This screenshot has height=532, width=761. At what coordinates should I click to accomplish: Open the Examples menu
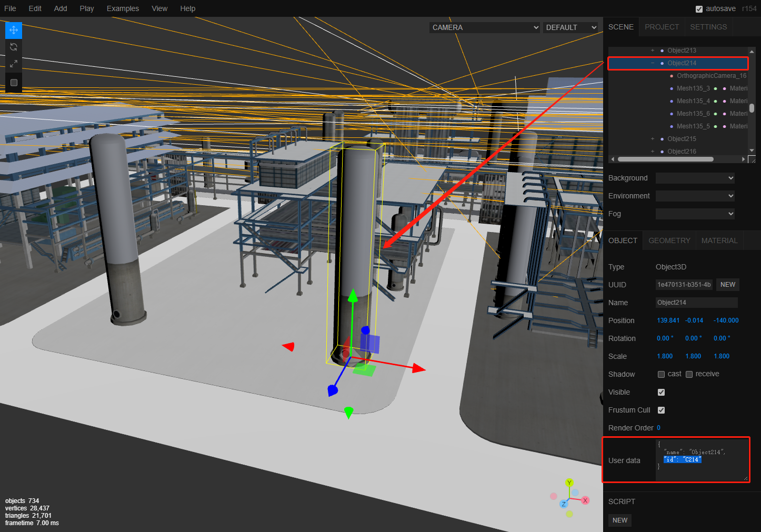pos(123,8)
